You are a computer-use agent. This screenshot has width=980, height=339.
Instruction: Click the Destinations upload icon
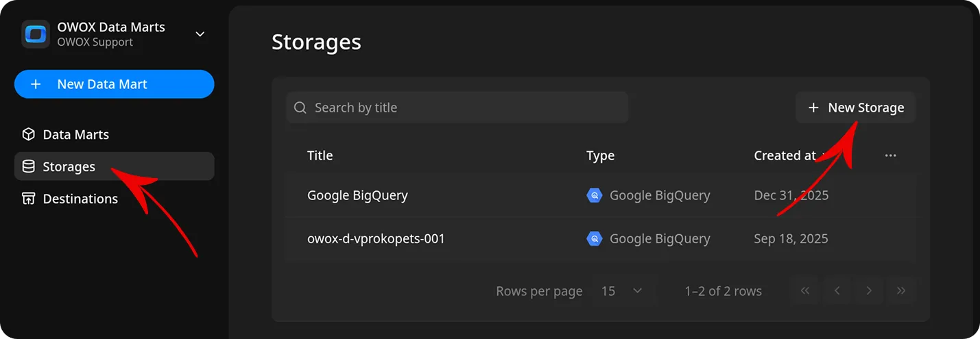pos(28,199)
